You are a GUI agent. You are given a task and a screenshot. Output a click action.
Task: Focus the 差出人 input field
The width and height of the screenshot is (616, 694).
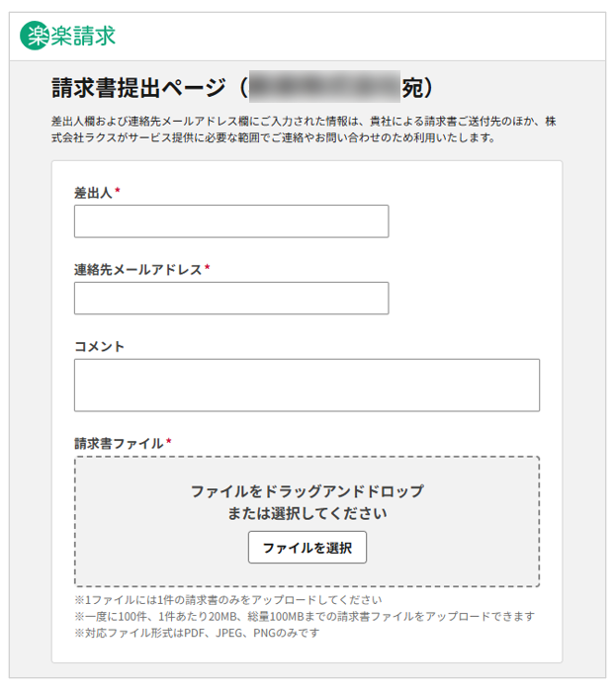pos(230,221)
